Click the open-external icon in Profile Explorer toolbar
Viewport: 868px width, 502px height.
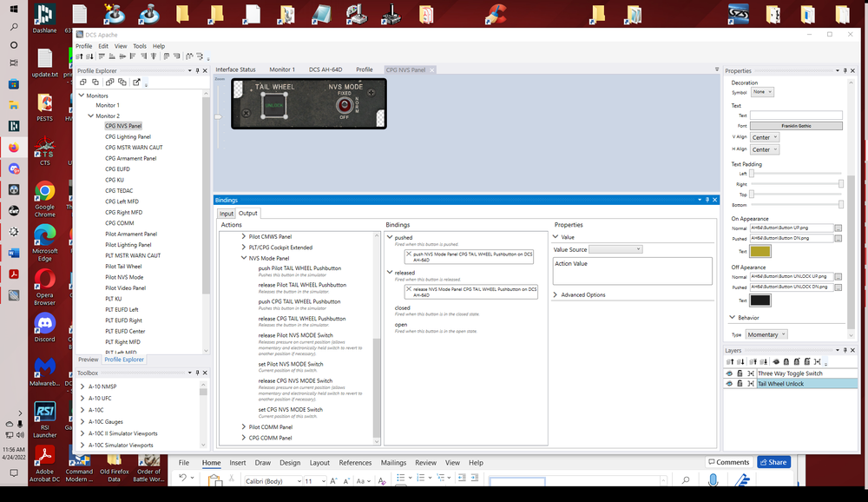pyautogui.click(x=136, y=83)
